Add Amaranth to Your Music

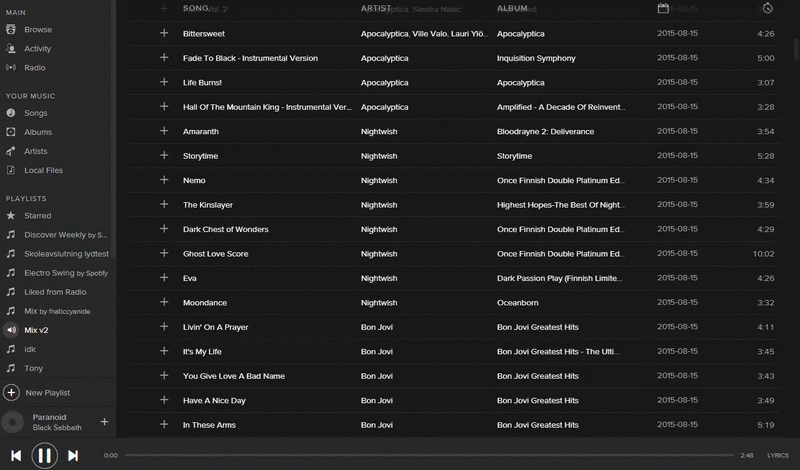coord(164,131)
